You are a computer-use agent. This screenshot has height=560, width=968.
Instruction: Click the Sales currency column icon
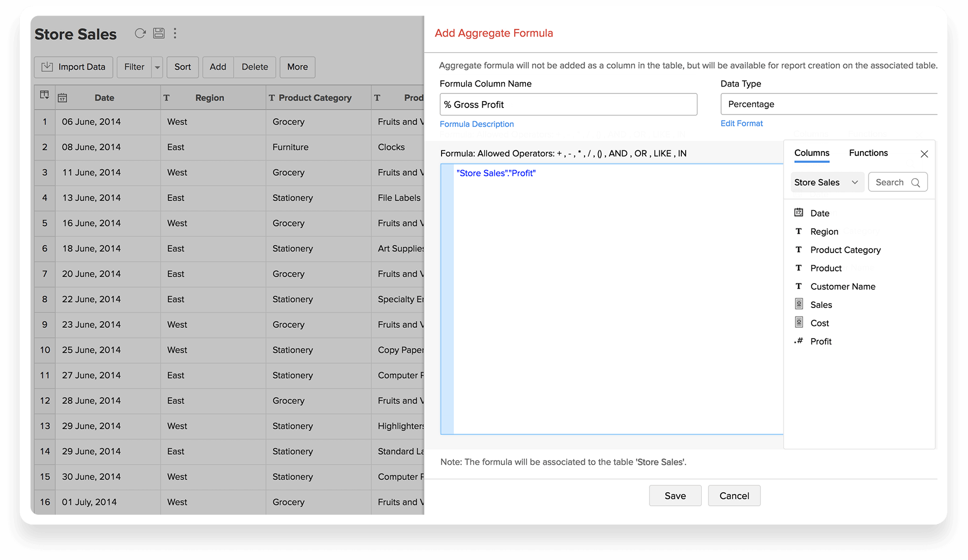[799, 304]
